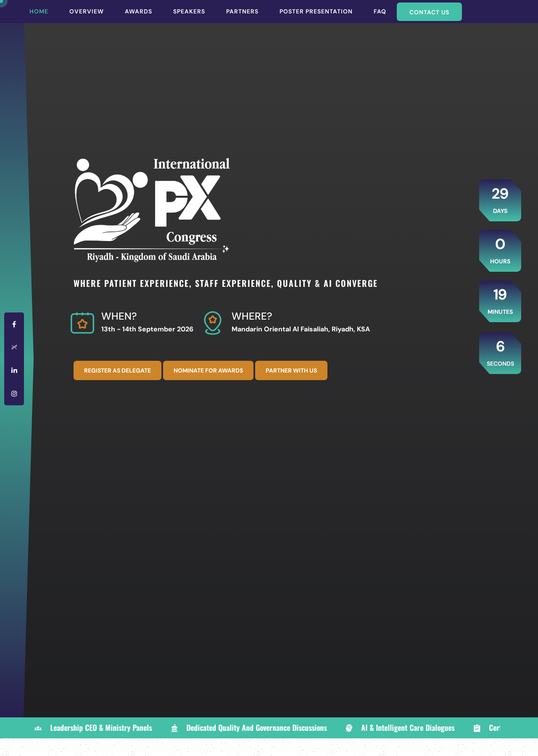Open the Instagram social link

(x=14, y=394)
